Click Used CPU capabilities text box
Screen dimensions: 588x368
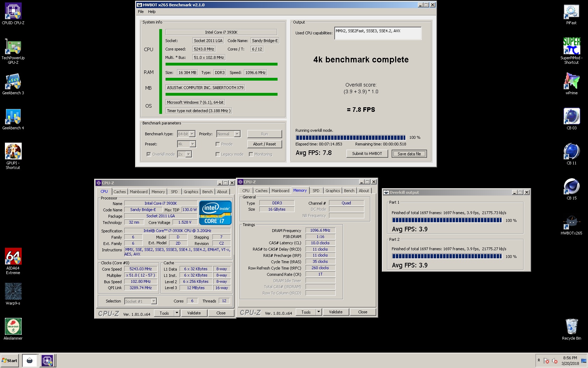378,33
